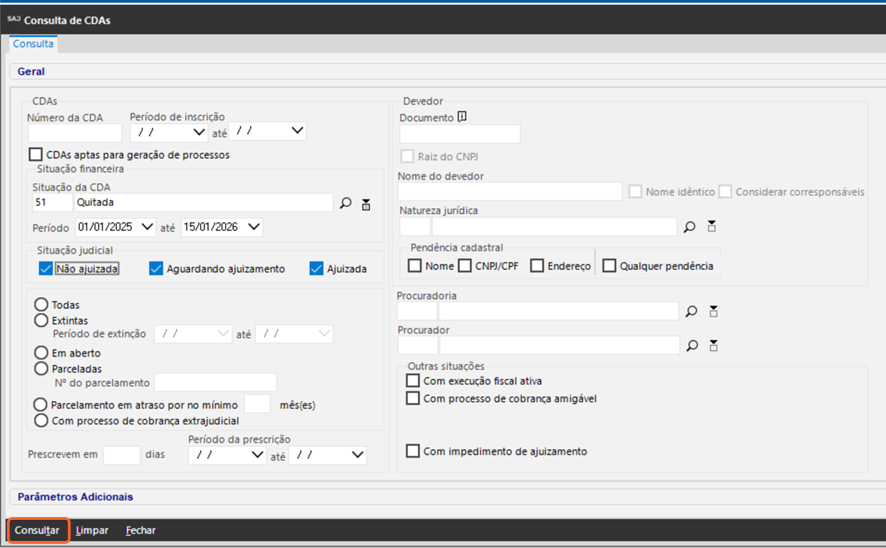Image resolution: width=886 pixels, height=548 pixels.
Task: Click the Limpar button
Action: pos(92,530)
